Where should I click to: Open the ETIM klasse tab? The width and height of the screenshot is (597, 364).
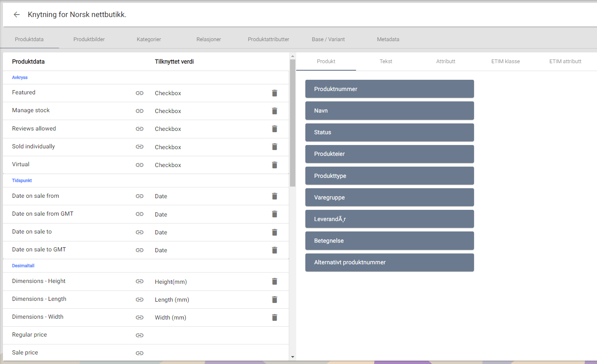point(506,61)
